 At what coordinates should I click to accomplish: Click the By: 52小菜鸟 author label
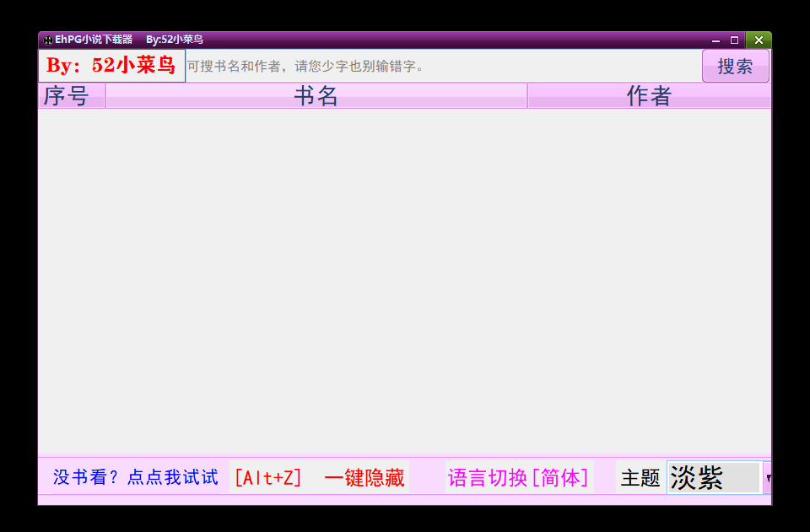coord(111,66)
